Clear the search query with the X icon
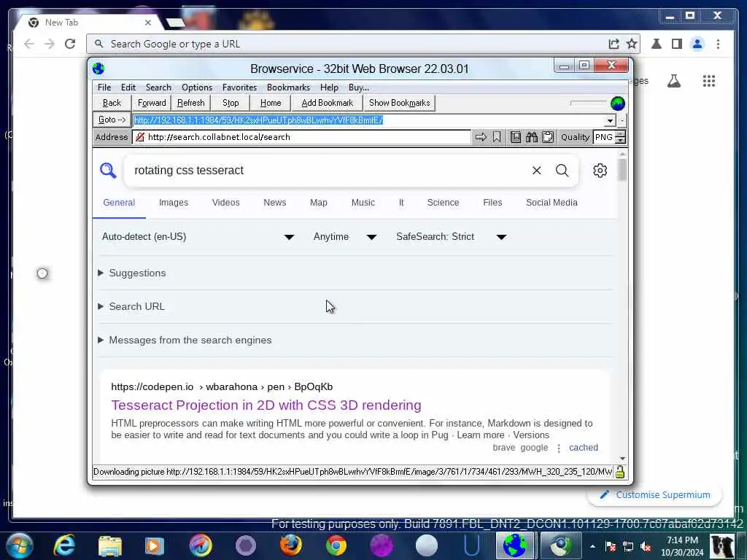This screenshot has height=560, width=747. (x=536, y=171)
